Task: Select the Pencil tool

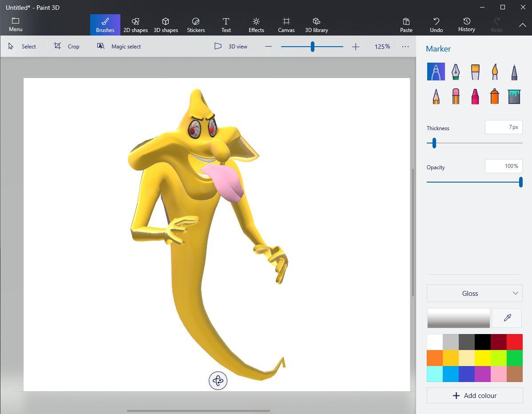Action: click(436, 96)
